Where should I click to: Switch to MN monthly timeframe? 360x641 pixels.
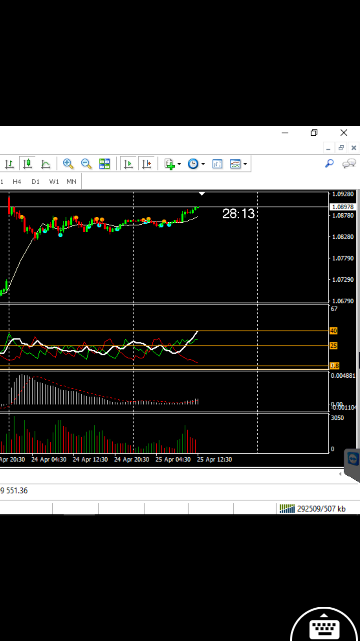[x=72, y=182]
